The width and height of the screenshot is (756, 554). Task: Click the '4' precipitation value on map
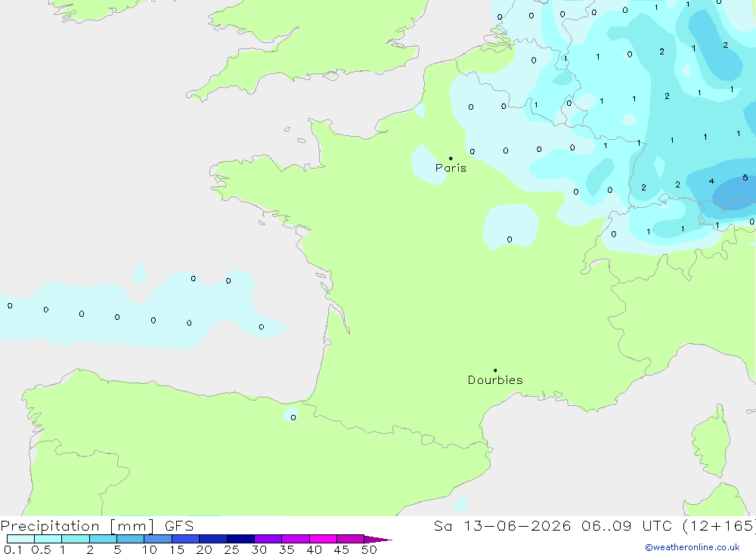[711, 181]
